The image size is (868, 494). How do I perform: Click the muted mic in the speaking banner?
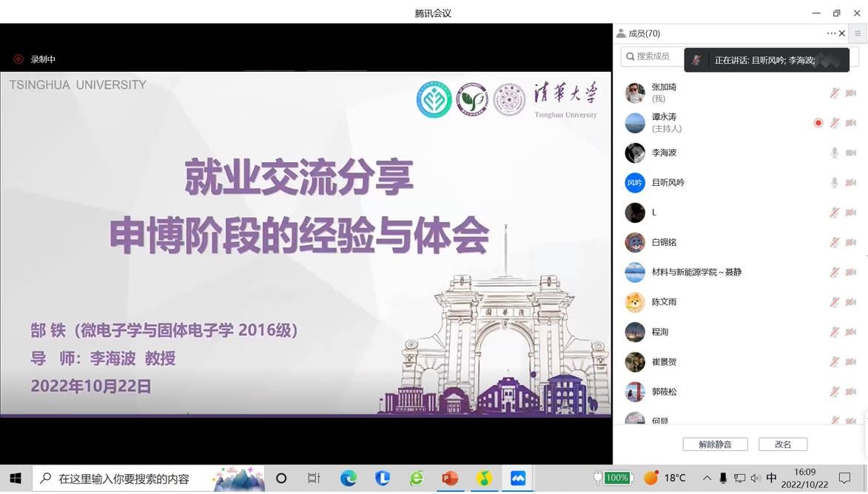coord(697,60)
